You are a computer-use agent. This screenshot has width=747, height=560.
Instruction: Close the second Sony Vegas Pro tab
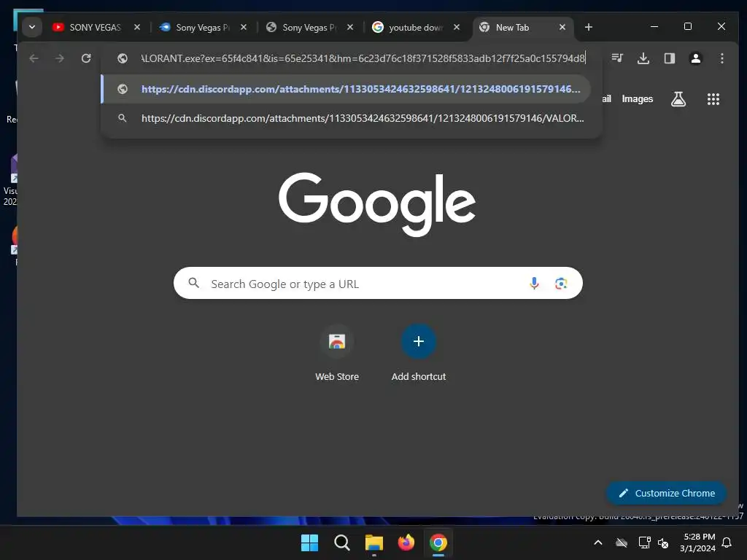tap(244, 27)
